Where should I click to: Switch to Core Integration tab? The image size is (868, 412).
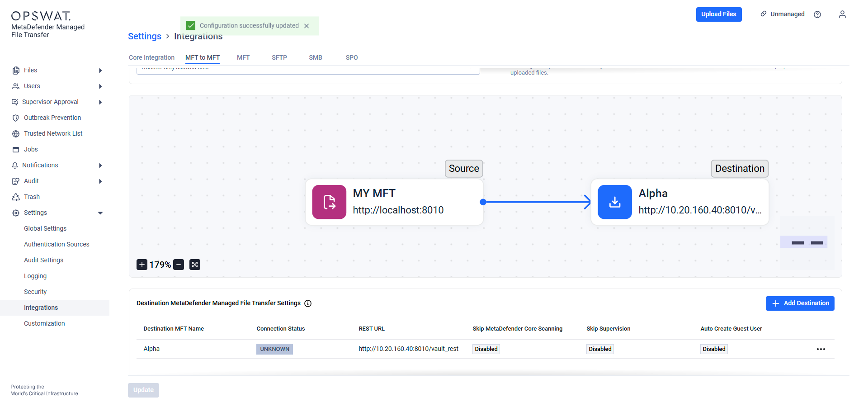tap(151, 57)
